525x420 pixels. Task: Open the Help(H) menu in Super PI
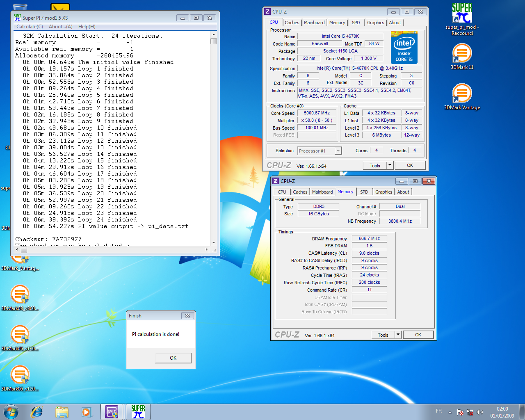87,27
